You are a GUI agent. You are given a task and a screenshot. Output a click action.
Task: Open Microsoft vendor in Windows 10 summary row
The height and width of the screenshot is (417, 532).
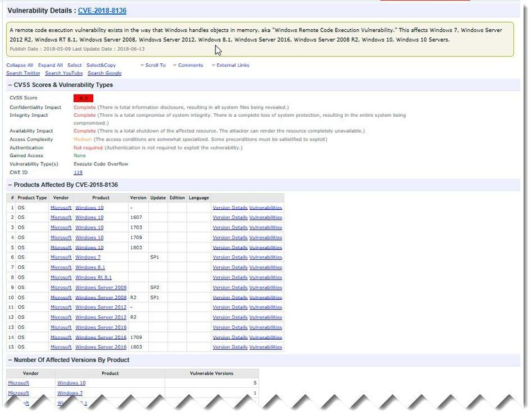(x=18, y=383)
